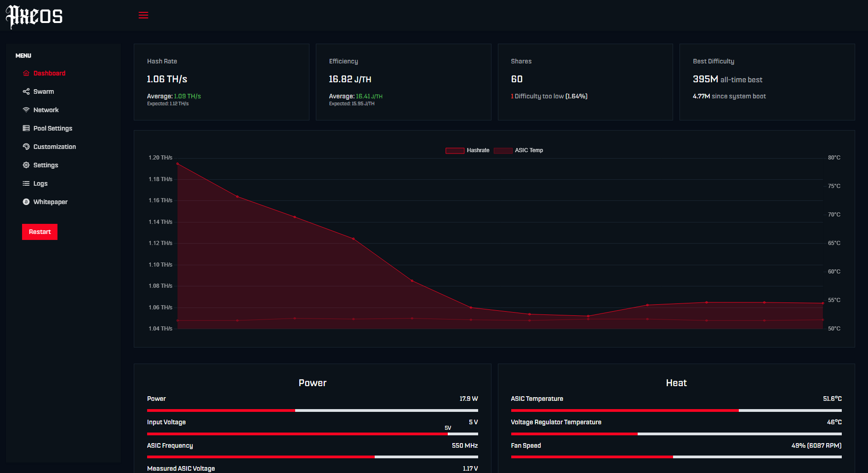Click the Power usage progress bar
This screenshot has height=473, width=868.
point(312,410)
